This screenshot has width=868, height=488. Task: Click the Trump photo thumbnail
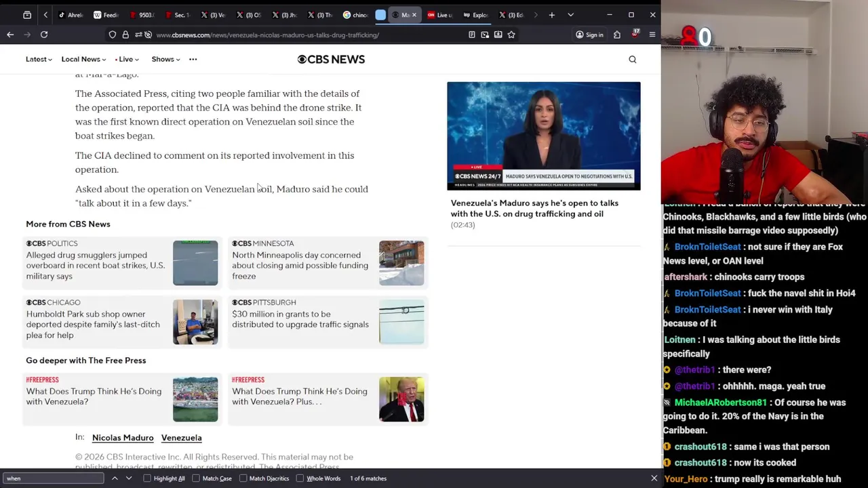pos(401,399)
